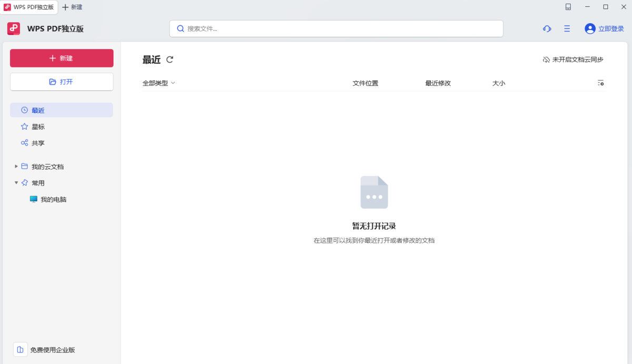Open the list settings icon above file list
This screenshot has height=364, width=632.
click(x=600, y=83)
